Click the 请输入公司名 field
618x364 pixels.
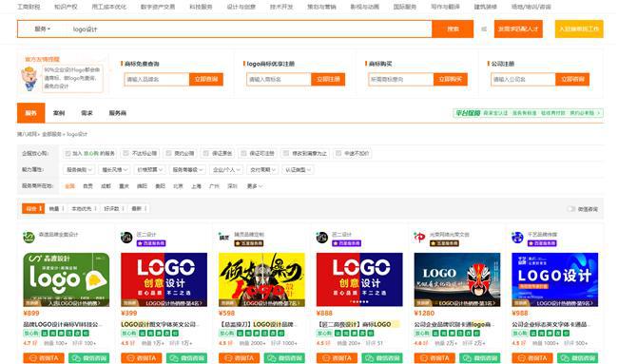[x=523, y=79]
